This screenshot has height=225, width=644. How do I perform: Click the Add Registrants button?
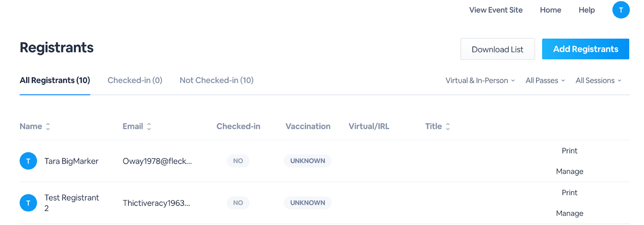point(585,49)
